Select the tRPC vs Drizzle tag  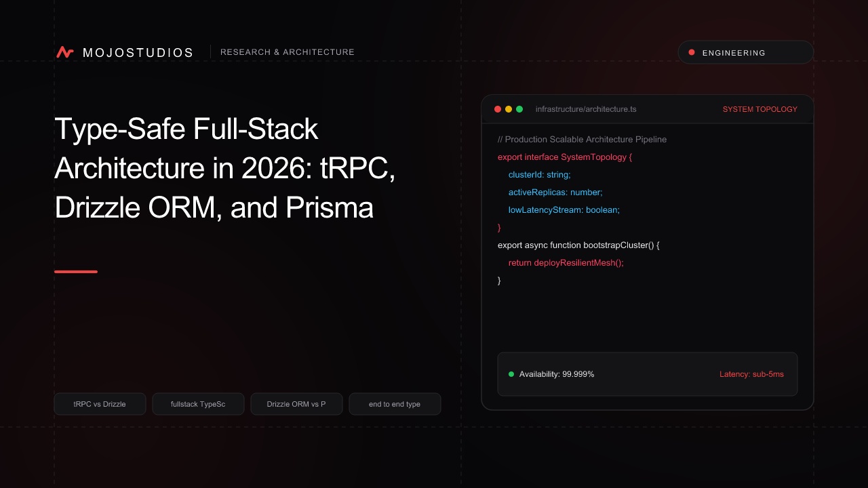coord(100,404)
